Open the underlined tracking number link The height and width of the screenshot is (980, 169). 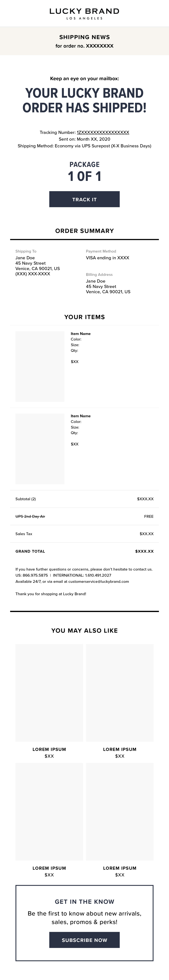tap(103, 132)
